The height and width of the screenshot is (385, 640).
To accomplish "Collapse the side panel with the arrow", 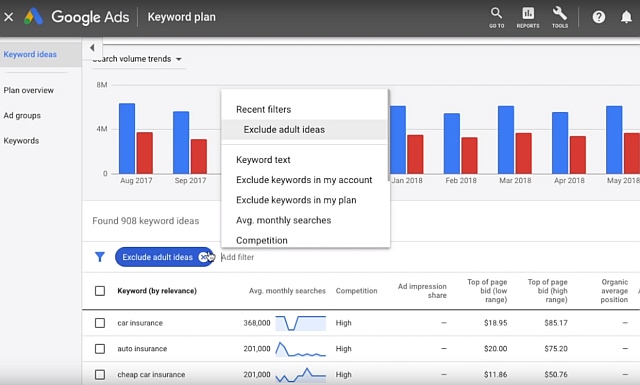I will tap(92, 48).
